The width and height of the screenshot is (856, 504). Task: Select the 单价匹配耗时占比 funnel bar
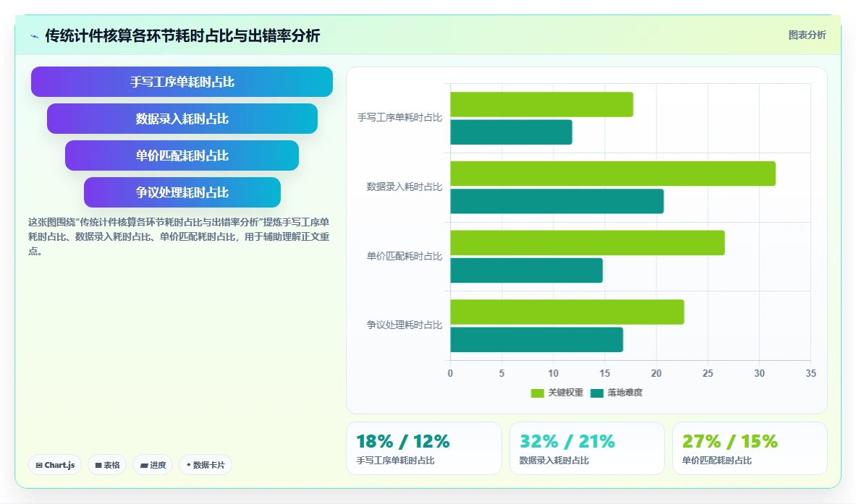pyautogui.click(x=182, y=155)
